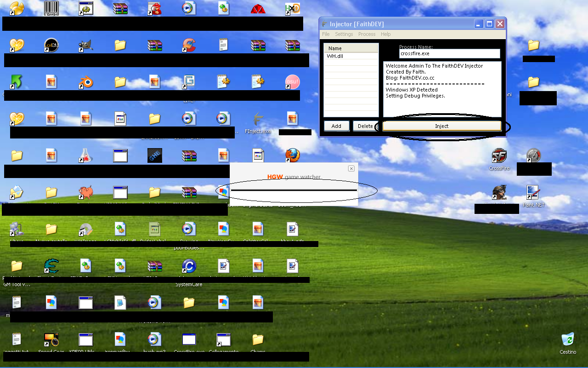This screenshot has height=368, width=588.
Task: Open the GIMP desktop shortcut
Action: 85,45
